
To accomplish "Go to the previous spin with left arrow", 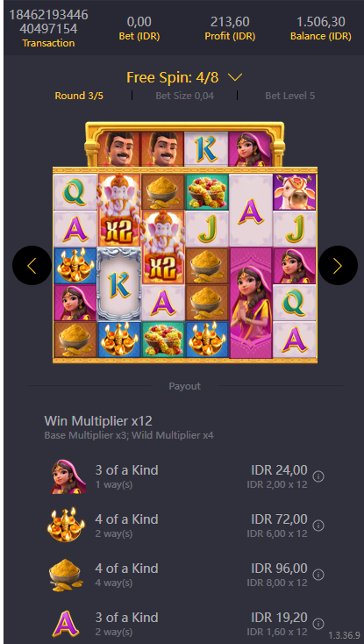I will click(x=32, y=265).
